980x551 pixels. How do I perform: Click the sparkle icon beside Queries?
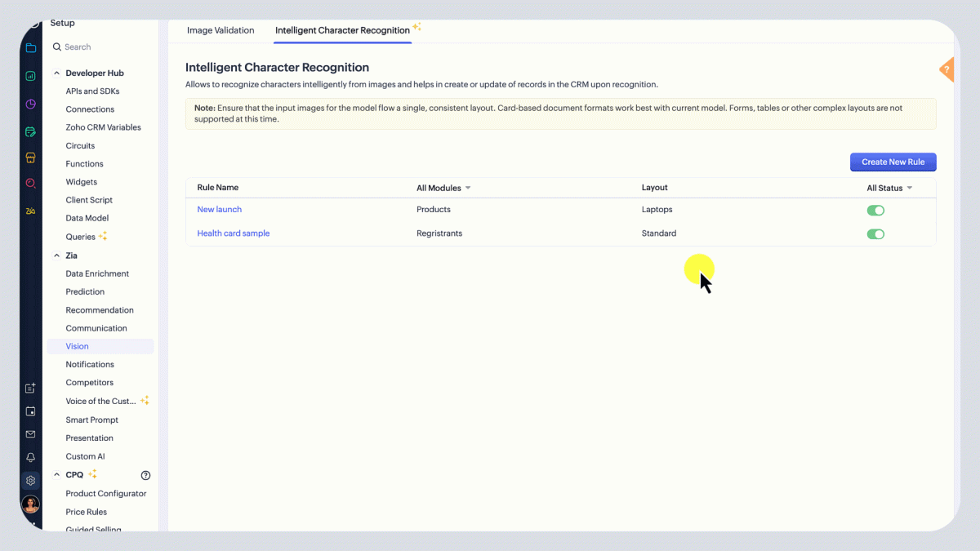pyautogui.click(x=103, y=236)
